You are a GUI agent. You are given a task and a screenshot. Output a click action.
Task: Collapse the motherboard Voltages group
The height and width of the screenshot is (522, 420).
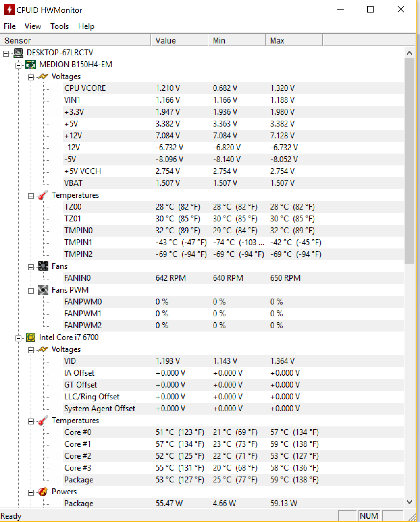point(31,77)
